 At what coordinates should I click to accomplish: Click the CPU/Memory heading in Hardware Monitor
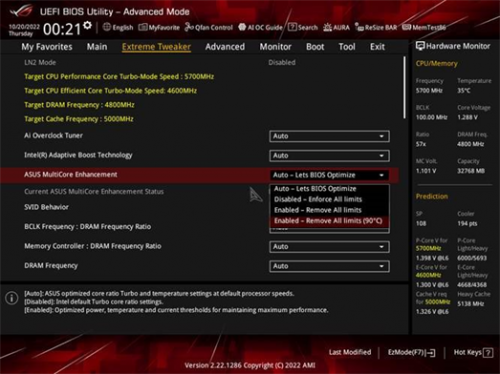point(436,63)
